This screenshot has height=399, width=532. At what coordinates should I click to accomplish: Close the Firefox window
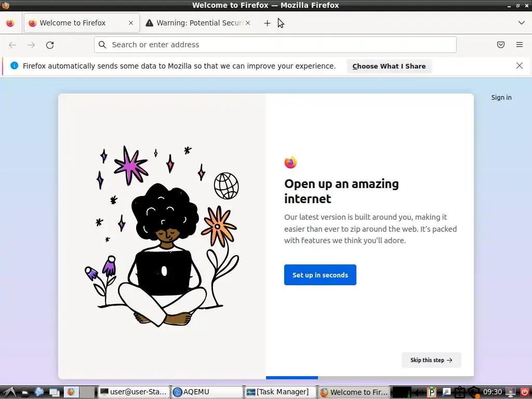(x=526, y=5)
